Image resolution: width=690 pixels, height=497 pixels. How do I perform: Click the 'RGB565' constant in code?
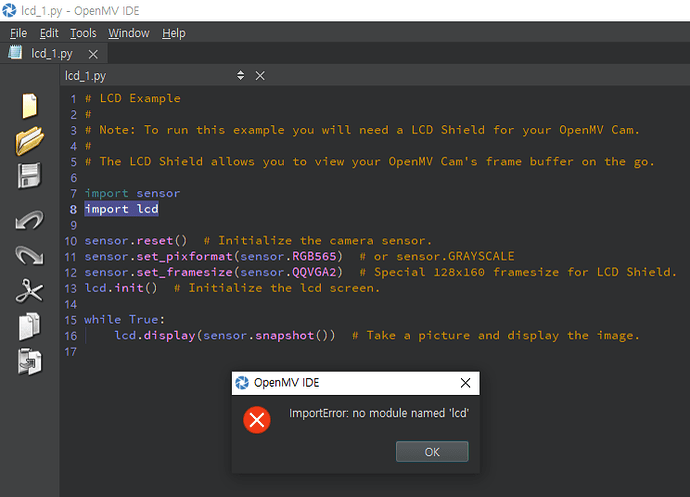tap(314, 256)
